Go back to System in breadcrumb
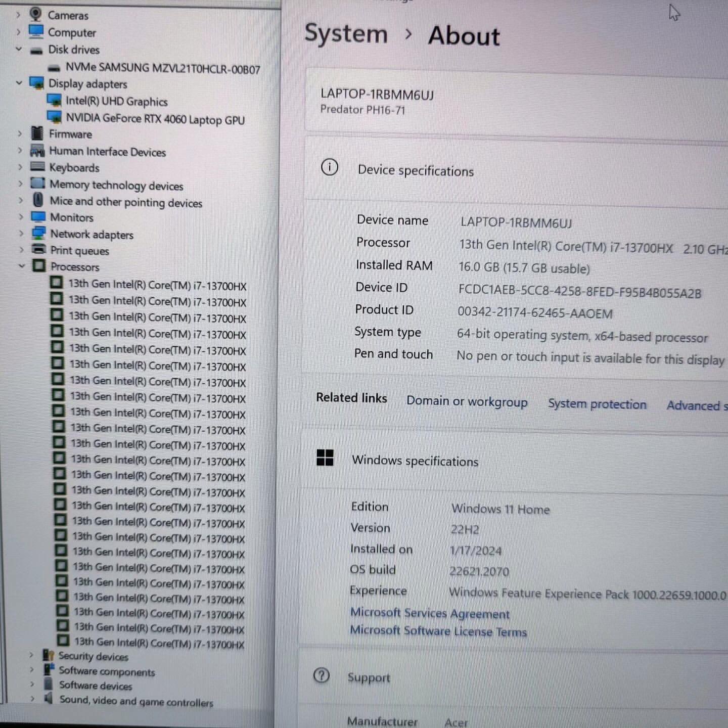This screenshot has height=728, width=728. coord(346,33)
